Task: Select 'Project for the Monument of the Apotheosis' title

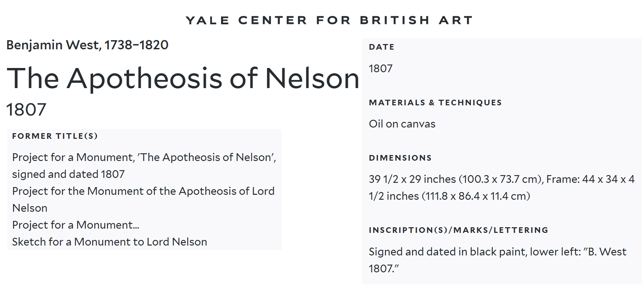Action: coord(143,191)
